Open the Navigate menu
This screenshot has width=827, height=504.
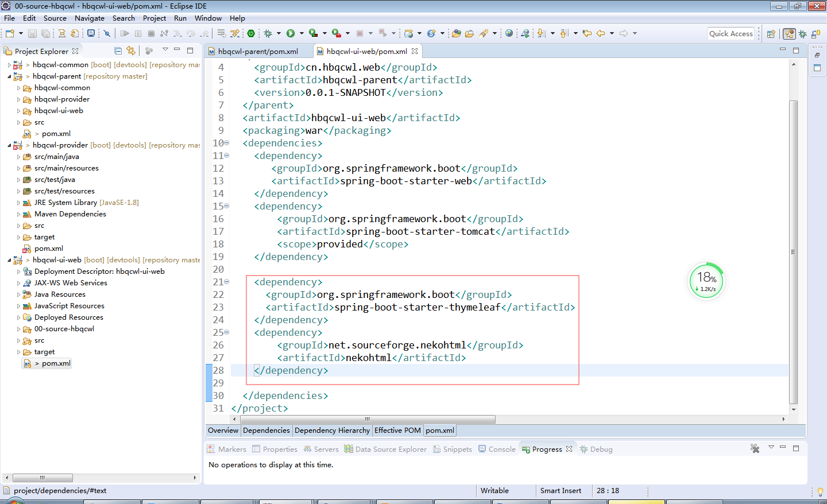[90, 18]
